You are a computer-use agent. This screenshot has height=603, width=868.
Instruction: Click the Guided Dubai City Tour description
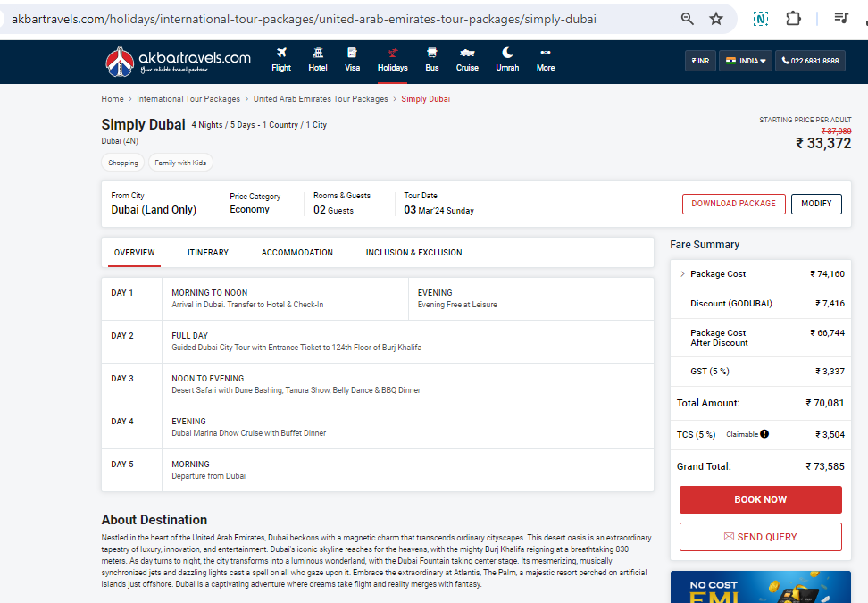point(296,348)
